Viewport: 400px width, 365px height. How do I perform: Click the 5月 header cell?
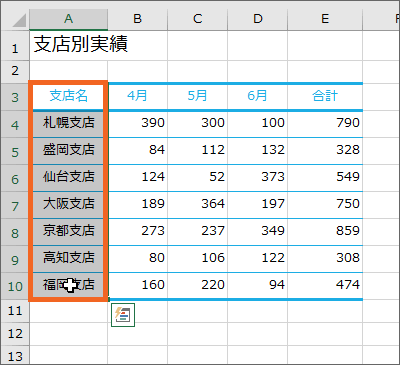198,97
